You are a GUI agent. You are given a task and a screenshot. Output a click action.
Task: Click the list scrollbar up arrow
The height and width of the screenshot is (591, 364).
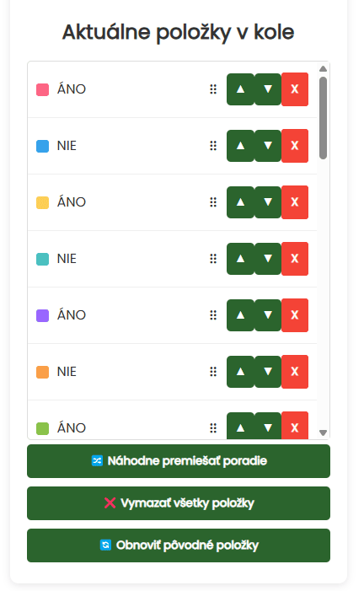(x=323, y=68)
